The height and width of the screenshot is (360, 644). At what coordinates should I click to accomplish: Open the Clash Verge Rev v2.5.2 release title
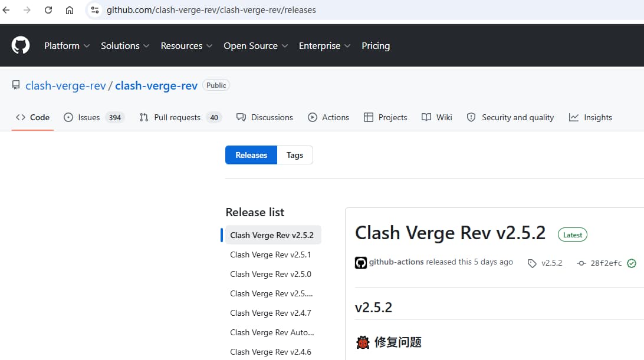[x=450, y=233]
